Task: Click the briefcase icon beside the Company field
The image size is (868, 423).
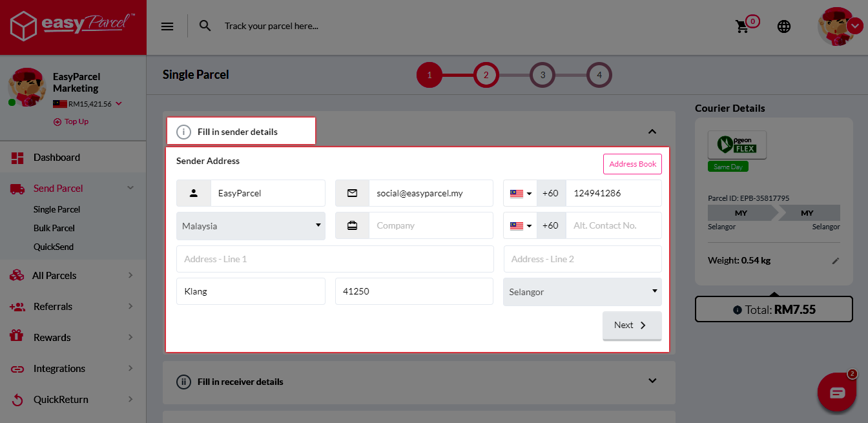Action: pos(352,226)
